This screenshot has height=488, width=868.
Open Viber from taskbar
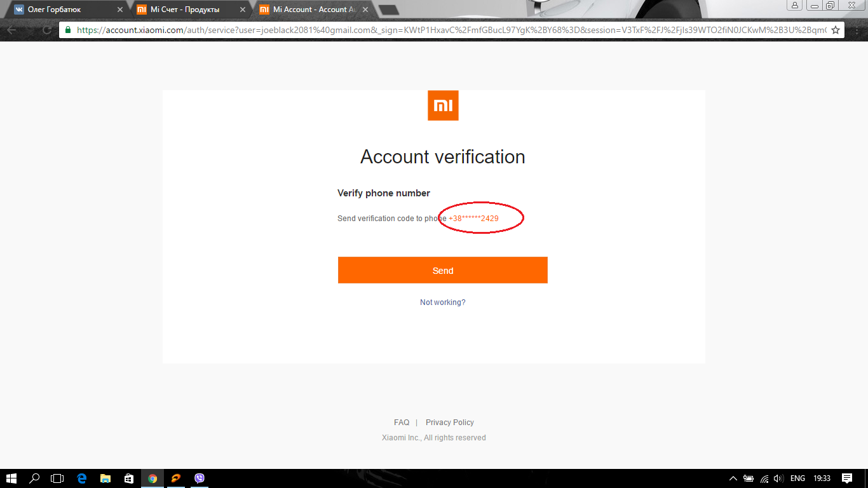pos(200,478)
